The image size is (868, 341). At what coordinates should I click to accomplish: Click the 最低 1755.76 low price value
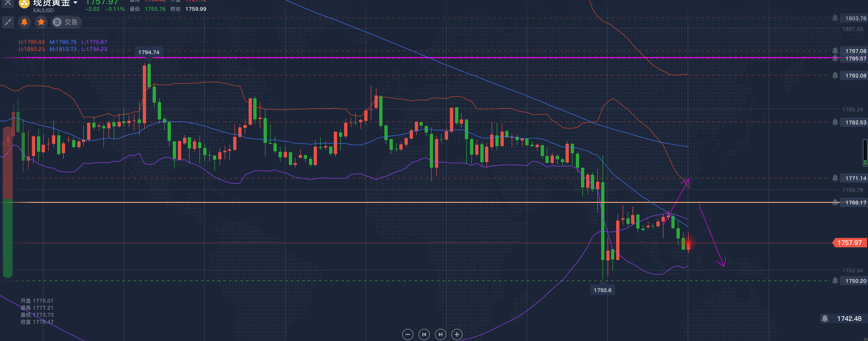pyautogui.click(x=147, y=9)
